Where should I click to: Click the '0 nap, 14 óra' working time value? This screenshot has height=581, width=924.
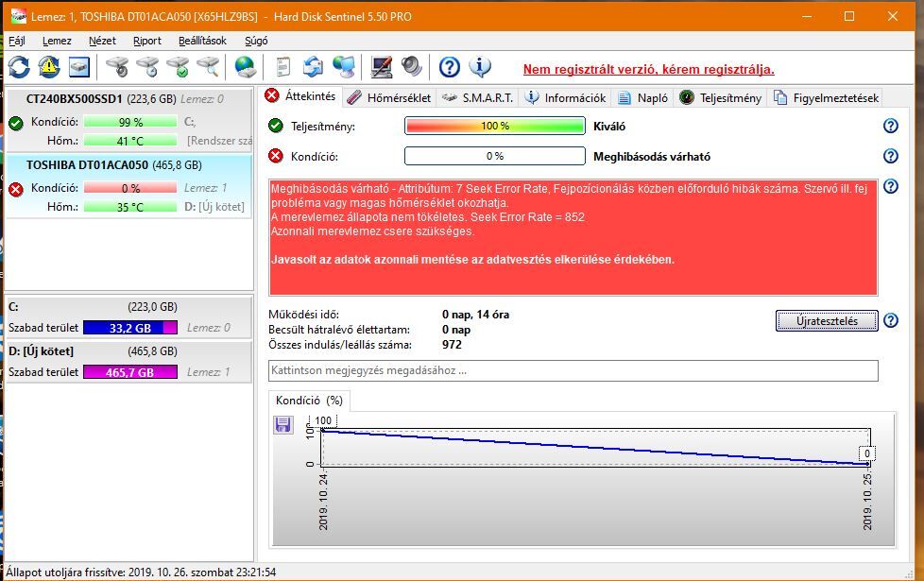pyautogui.click(x=475, y=315)
